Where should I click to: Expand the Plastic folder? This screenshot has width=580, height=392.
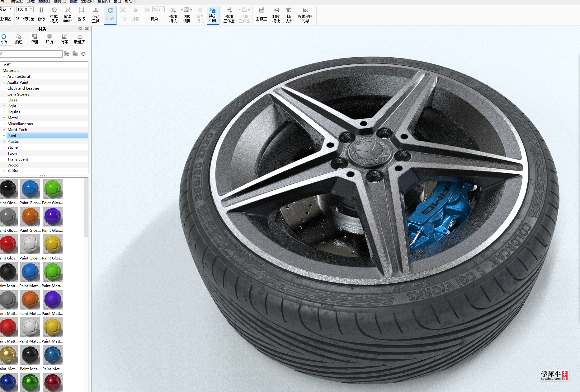[x=4, y=141]
